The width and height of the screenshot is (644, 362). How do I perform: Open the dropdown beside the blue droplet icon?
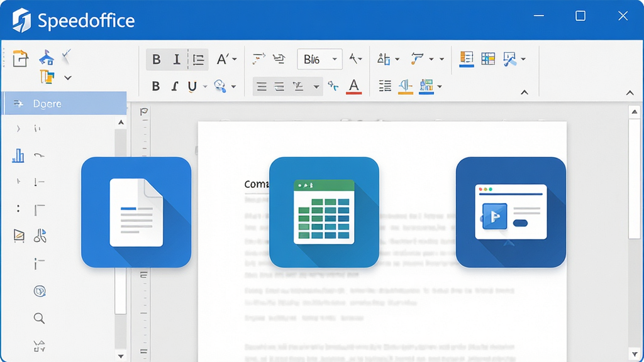point(234,87)
